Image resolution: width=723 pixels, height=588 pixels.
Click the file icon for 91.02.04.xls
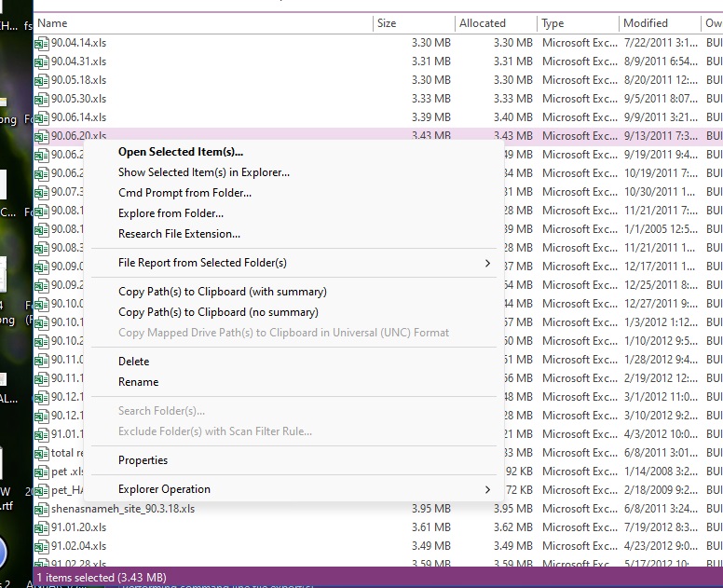tap(42, 546)
